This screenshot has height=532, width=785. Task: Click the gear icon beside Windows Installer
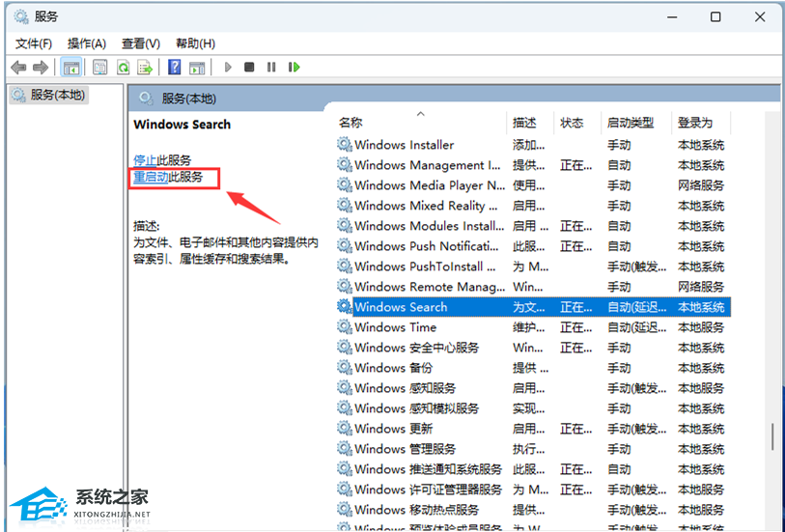(345, 145)
